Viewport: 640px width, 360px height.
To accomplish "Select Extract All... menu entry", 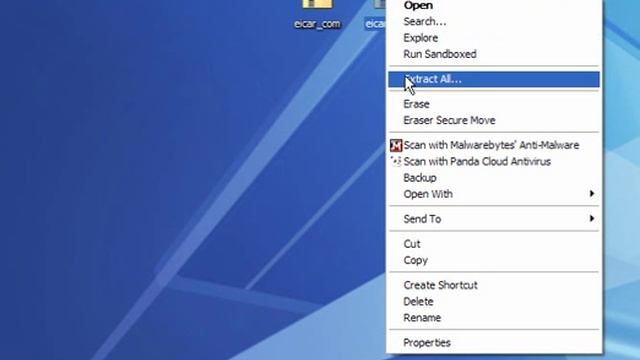I will pyautogui.click(x=493, y=79).
